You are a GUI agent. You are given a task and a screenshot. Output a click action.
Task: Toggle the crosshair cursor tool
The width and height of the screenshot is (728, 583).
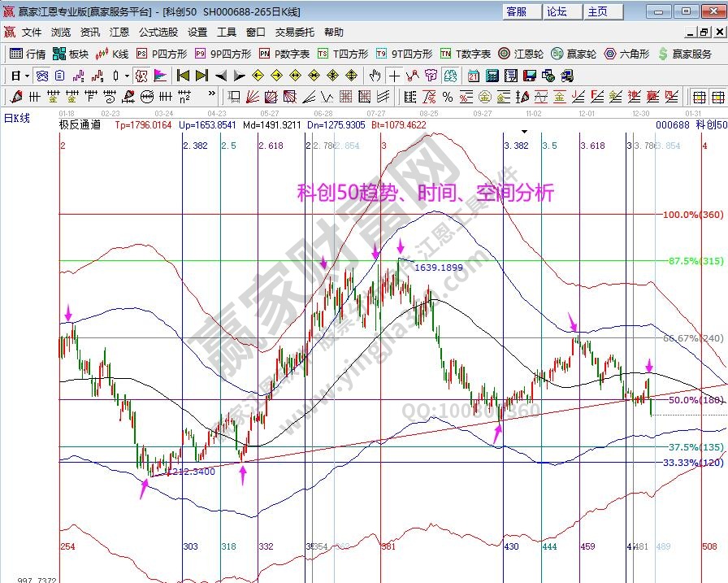394,76
